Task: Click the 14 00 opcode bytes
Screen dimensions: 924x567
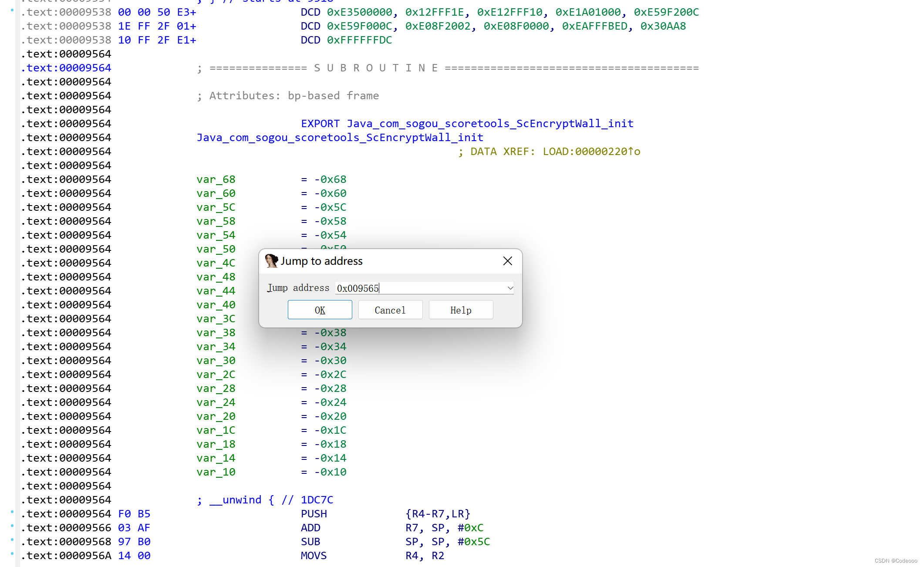Action: (134, 556)
